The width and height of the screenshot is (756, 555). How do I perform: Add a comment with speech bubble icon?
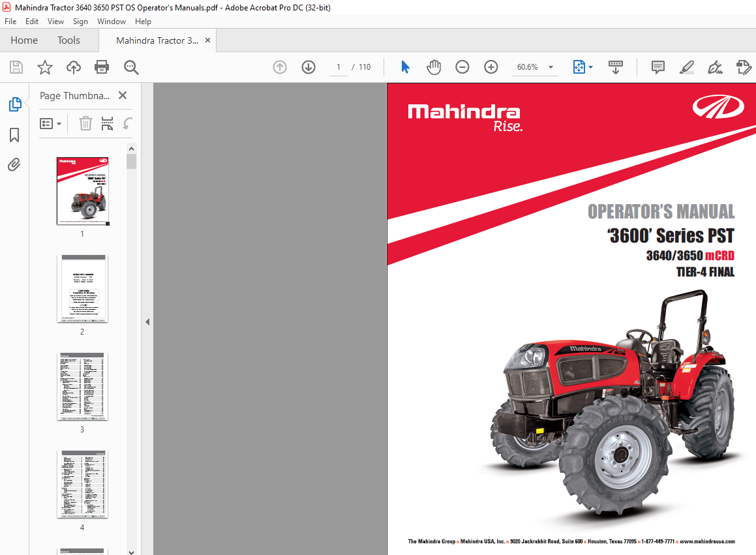pos(658,67)
